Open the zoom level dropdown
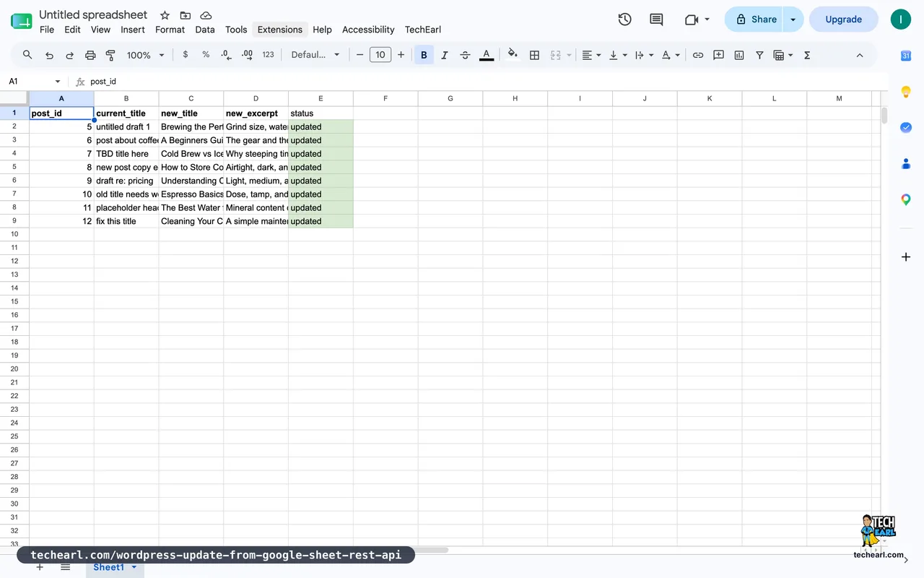924x578 pixels. coord(146,55)
